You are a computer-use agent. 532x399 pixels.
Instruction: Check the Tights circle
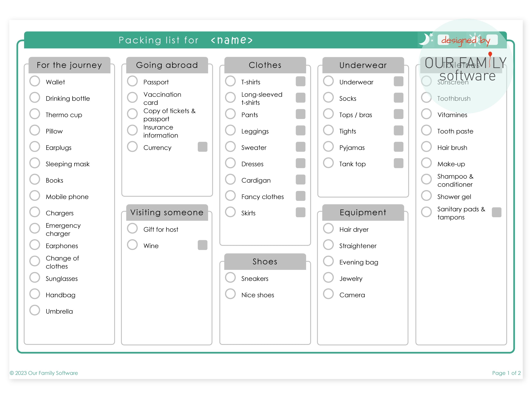click(x=328, y=130)
